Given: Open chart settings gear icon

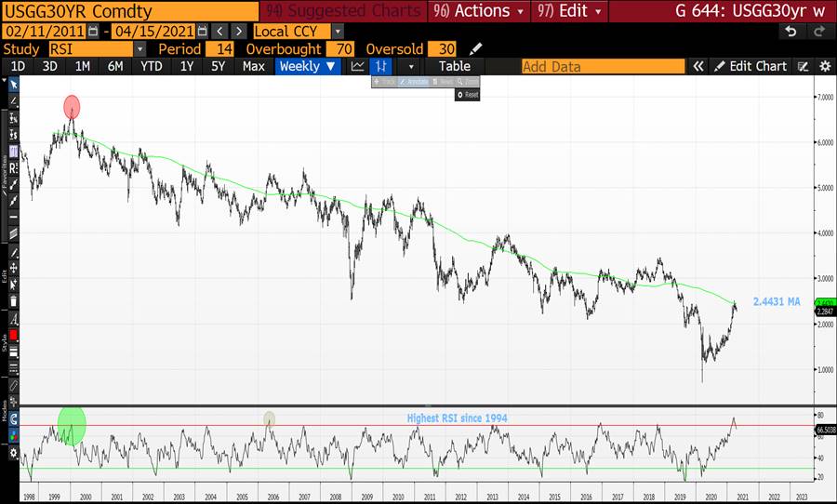Looking at the screenshot, I should coord(825,66).
